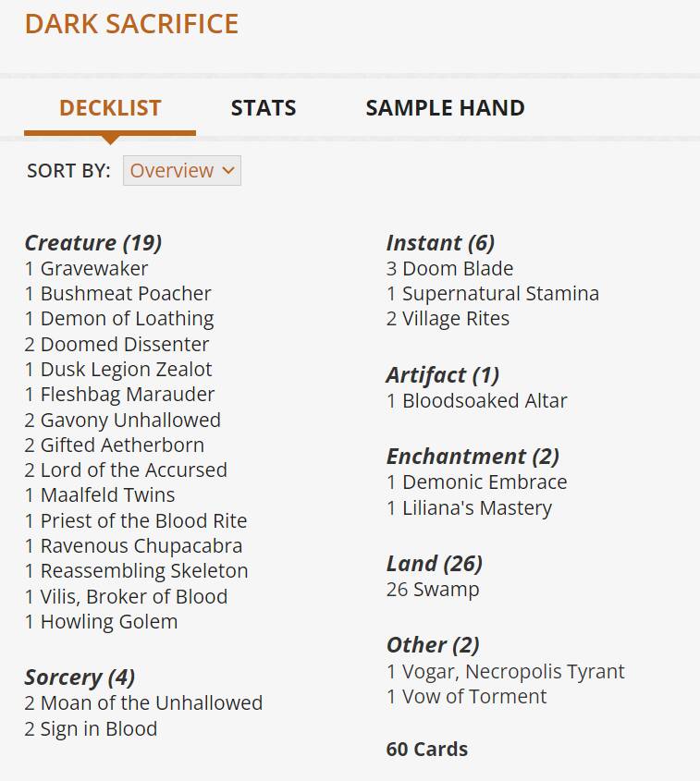Open the Village Rites card link

[456, 318]
